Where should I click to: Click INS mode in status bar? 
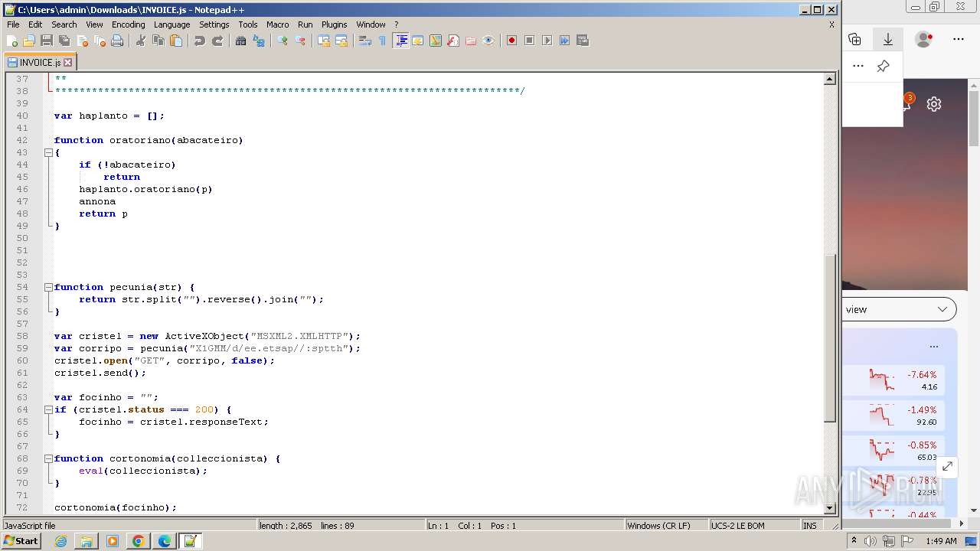tap(810, 526)
